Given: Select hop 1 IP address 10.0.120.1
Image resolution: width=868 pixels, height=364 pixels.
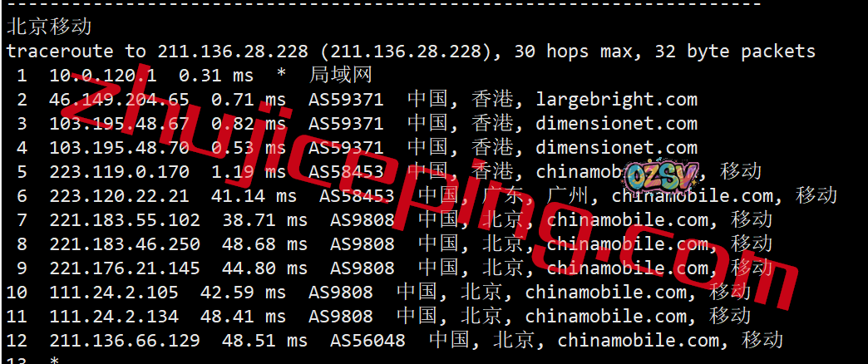Looking at the screenshot, I should [x=103, y=76].
